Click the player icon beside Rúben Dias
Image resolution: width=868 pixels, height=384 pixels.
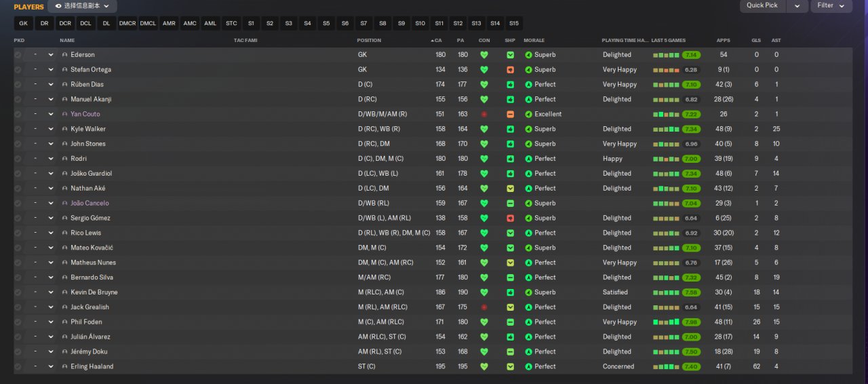click(x=65, y=85)
